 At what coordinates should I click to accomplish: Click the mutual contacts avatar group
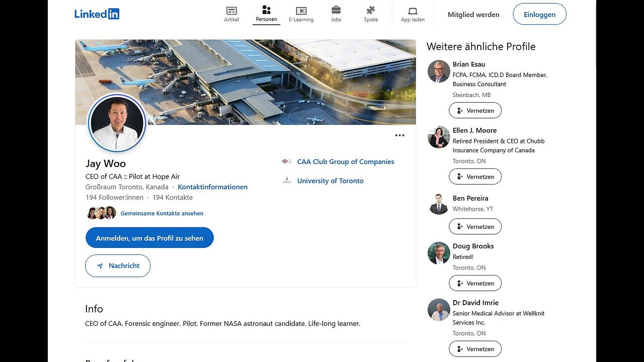point(101,213)
